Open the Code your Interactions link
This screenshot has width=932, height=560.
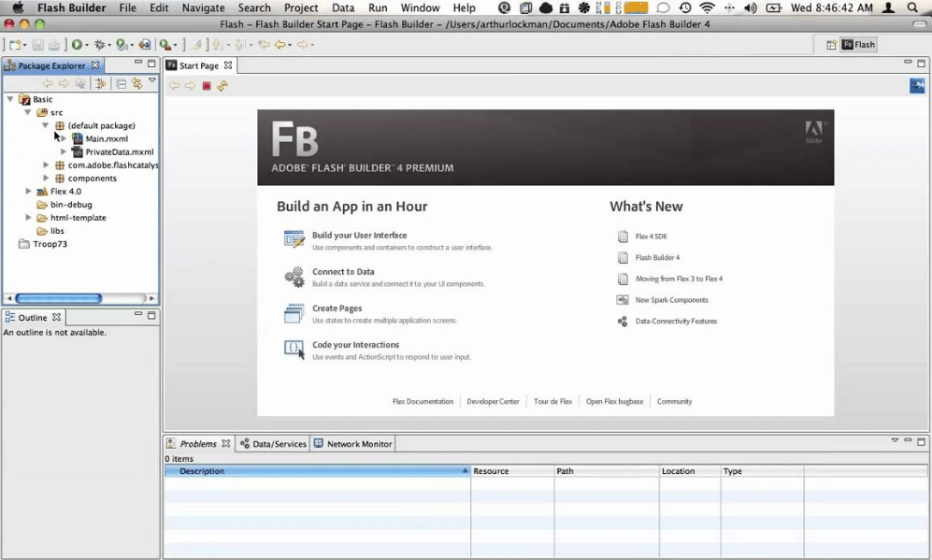pyautogui.click(x=355, y=345)
